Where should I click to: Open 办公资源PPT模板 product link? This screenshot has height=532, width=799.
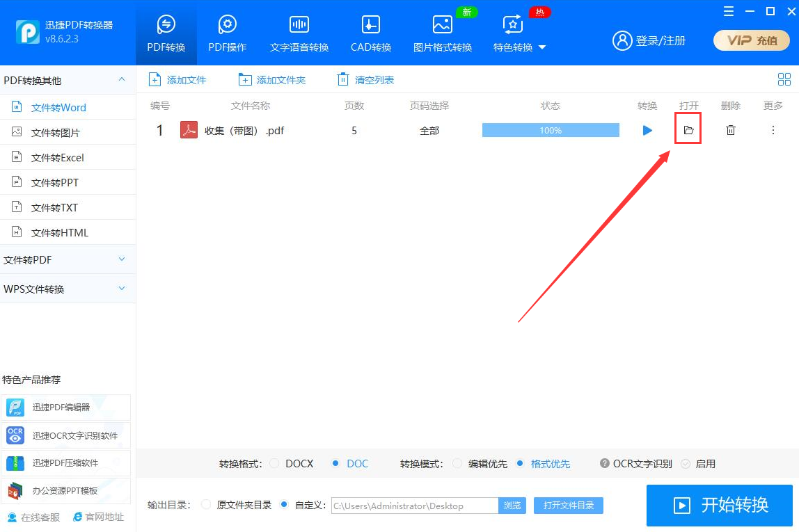(x=65, y=491)
